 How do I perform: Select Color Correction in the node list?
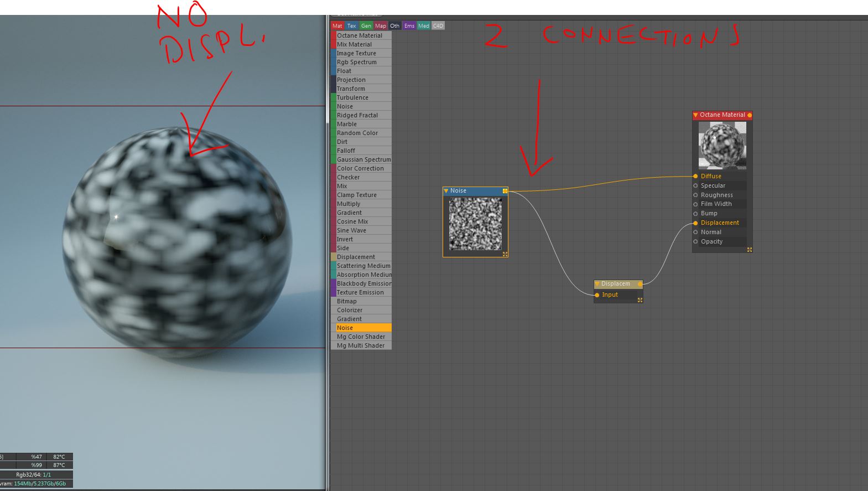pos(361,168)
